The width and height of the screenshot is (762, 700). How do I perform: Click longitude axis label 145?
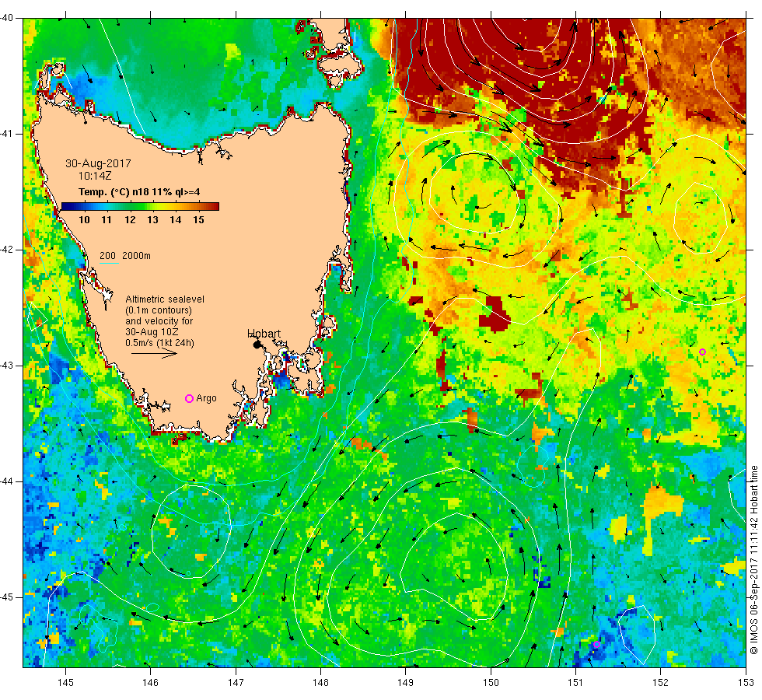[65, 683]
